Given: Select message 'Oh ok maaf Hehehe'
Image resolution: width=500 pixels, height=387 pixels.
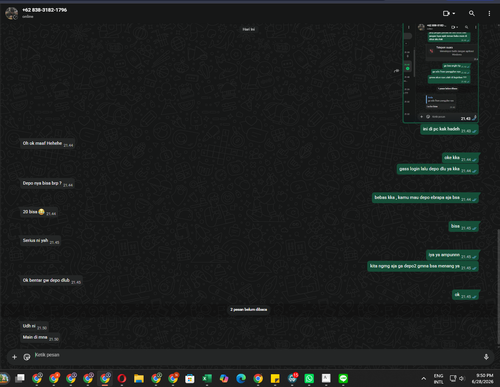Looking at the screenshot, I should 47,144.
